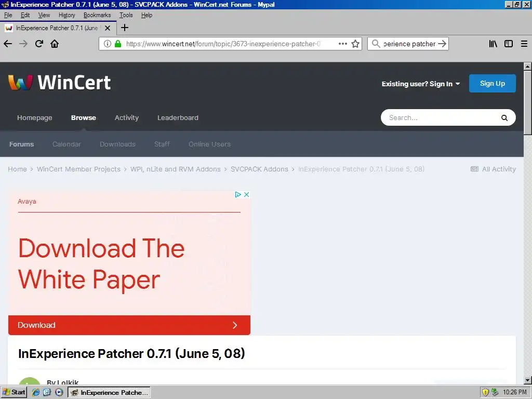Click WPI, nLite and RVM Addons breadcrumb
Viewport: 532px width, 399px height.
(176, 169)
